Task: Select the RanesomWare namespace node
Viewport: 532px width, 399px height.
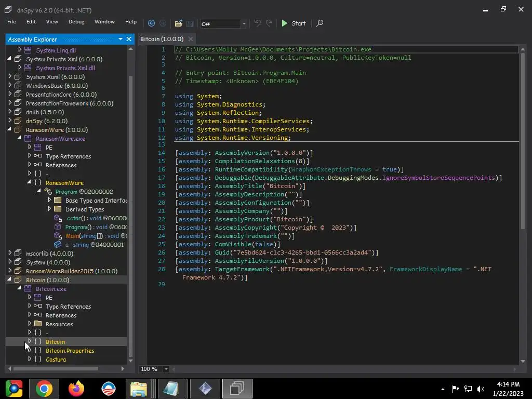Action: tap(64, 183)
